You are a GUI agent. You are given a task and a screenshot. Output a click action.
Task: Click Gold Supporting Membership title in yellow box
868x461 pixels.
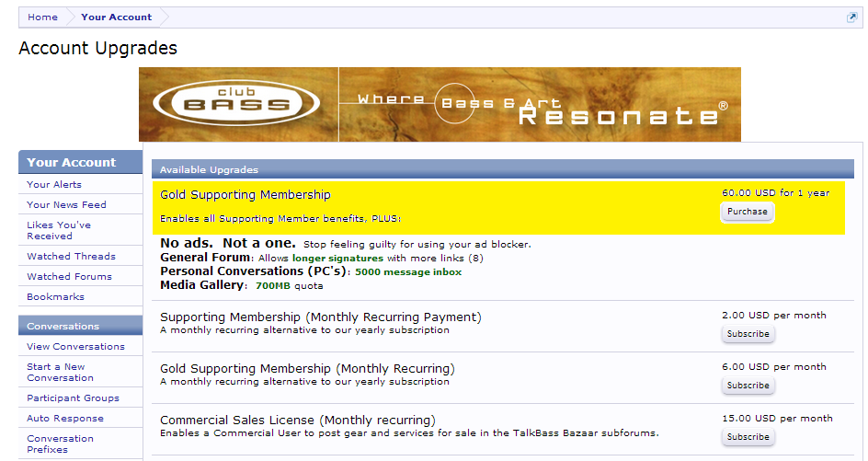click(246, 195)
